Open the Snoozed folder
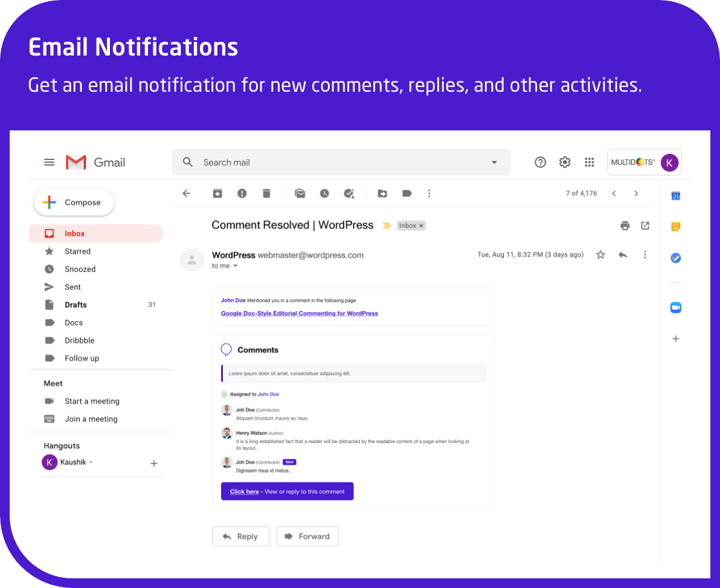The image size is (720, 588). pyautogui.click(x=96, y=269)
